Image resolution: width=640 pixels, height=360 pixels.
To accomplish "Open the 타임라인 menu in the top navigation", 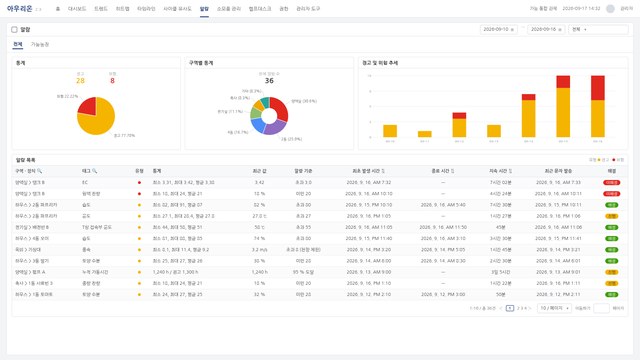I will click(x=146, y=9).
